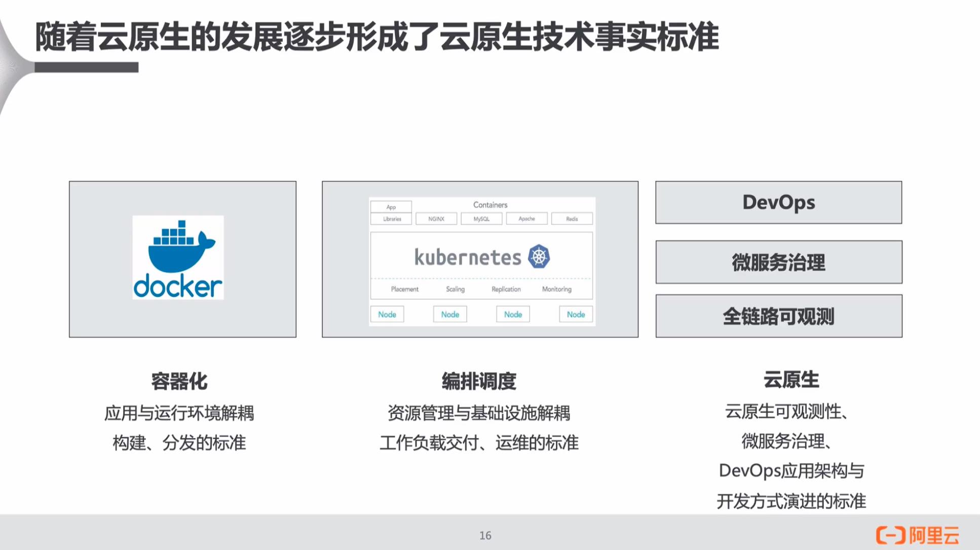Click the page number 16
The height and width of the screenshot is (550, 980).
coord(485,535)
